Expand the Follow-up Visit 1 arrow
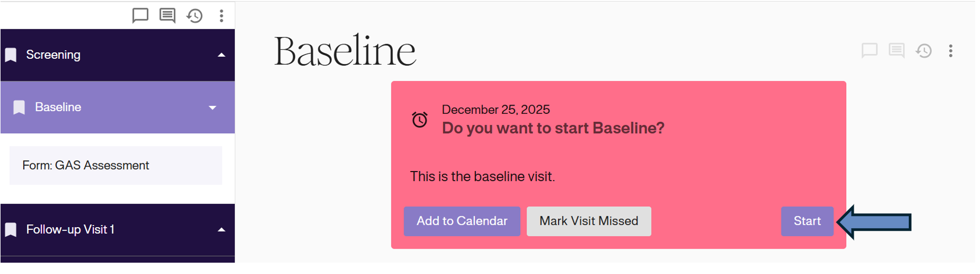980x274 pixels. (221, 230)
